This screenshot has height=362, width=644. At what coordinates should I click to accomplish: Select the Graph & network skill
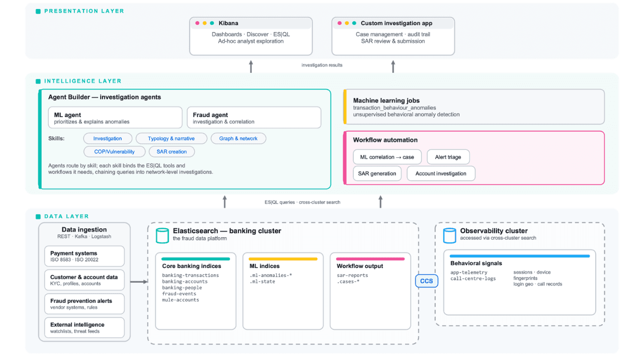238,138
